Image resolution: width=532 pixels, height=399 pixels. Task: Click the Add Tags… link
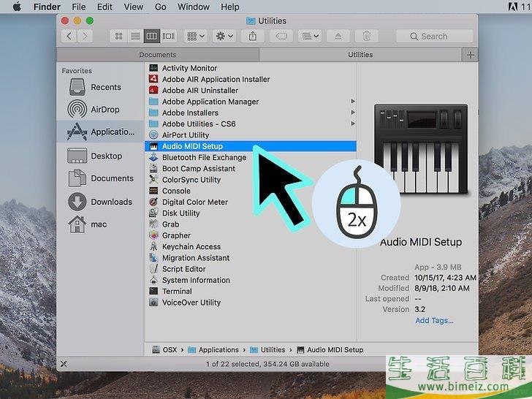tap(434, 320)
